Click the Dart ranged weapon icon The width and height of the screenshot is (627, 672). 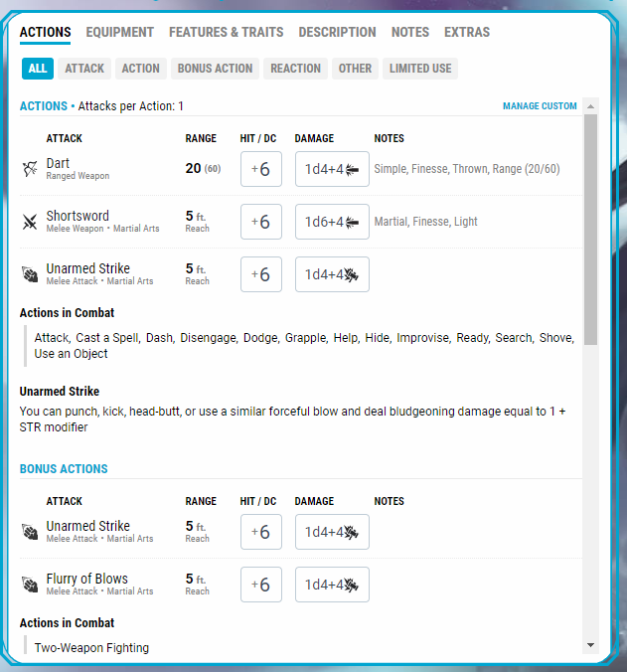point(30,169)
